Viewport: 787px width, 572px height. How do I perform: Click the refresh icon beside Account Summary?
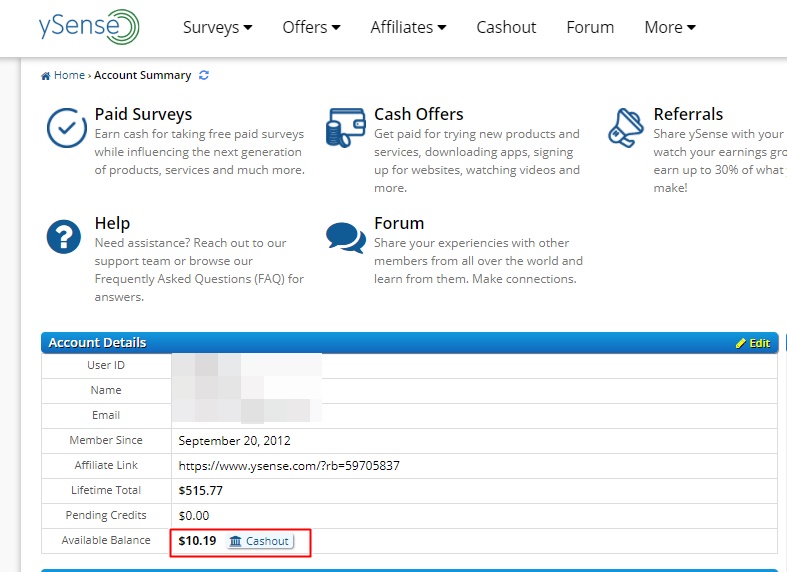click(x=204, y=75)
